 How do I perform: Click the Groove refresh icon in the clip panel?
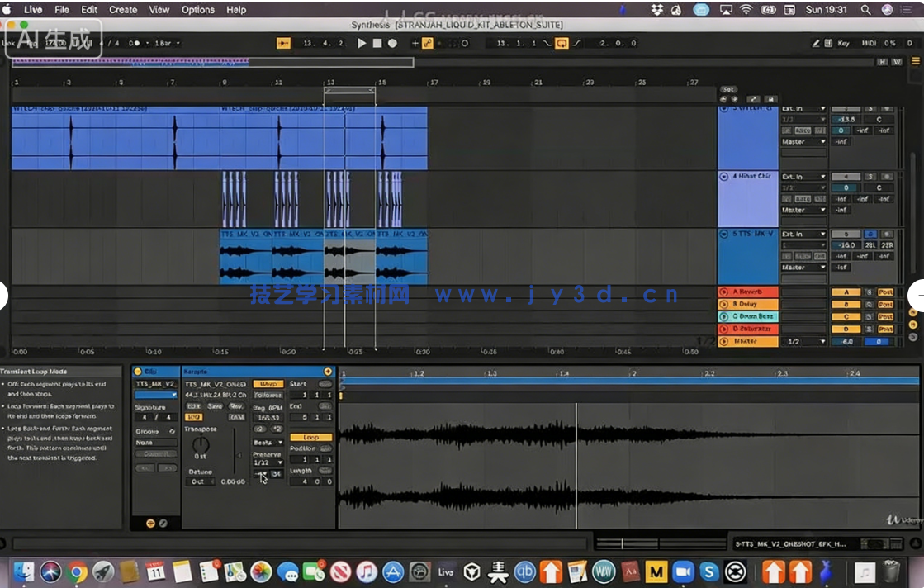pyautogui.click(x=172, y=432)
